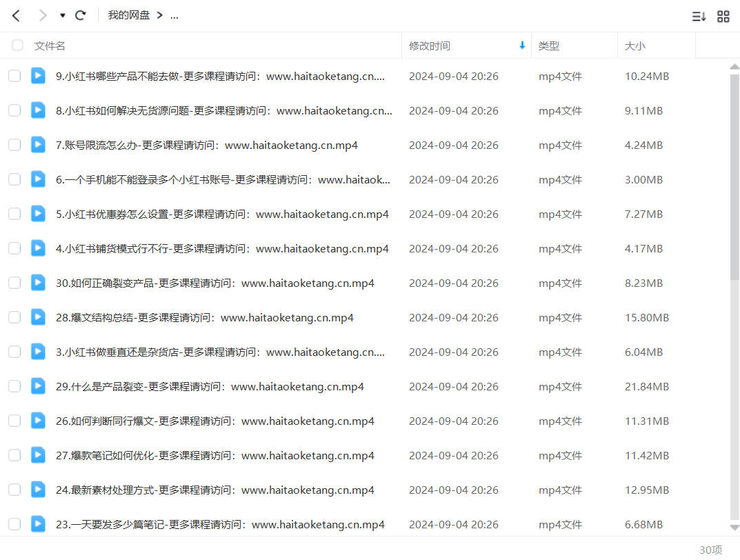Toggle the modified-time sort direction arrow
Image resolution: width=740 pixels, height=560 pixels.
pos(522,46)
